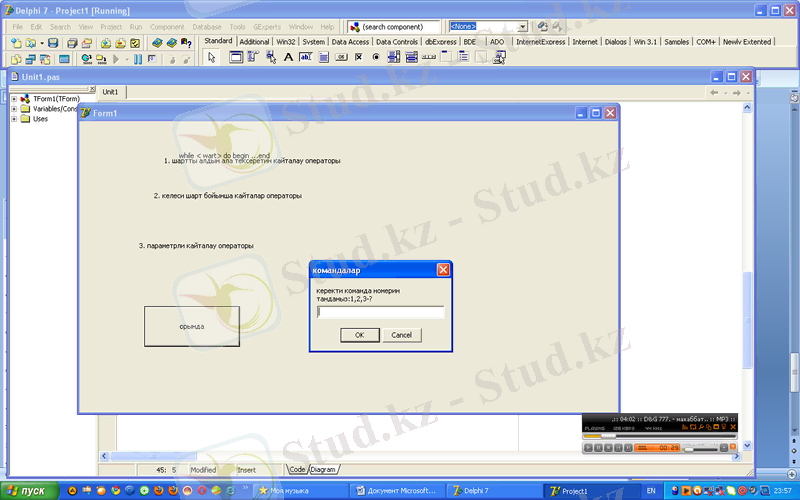800x500 pixels.
Task: Select the Unit1 editor tab
Action: pos(110,92)
